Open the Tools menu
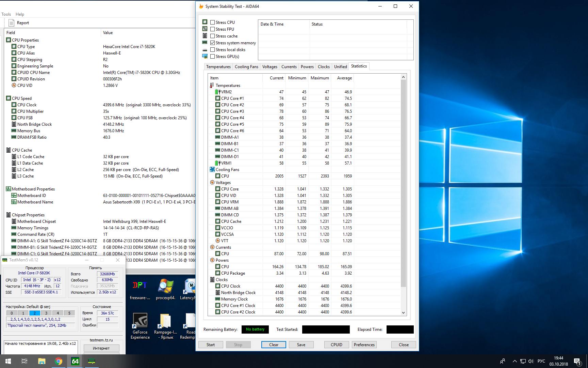Screen dimensions: 588x368 point(6,14)
